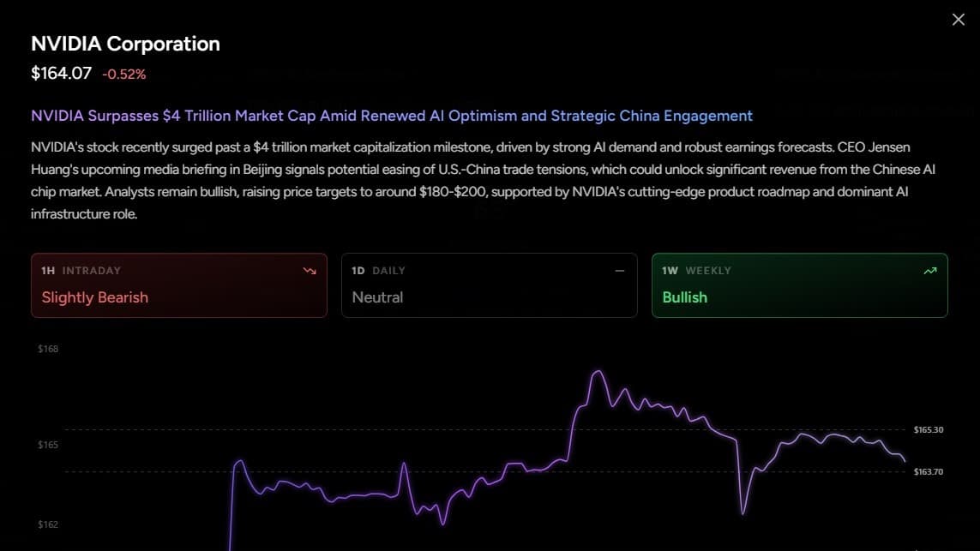Click the neutral dash icon on Daily card

click(x=620, y=271)
